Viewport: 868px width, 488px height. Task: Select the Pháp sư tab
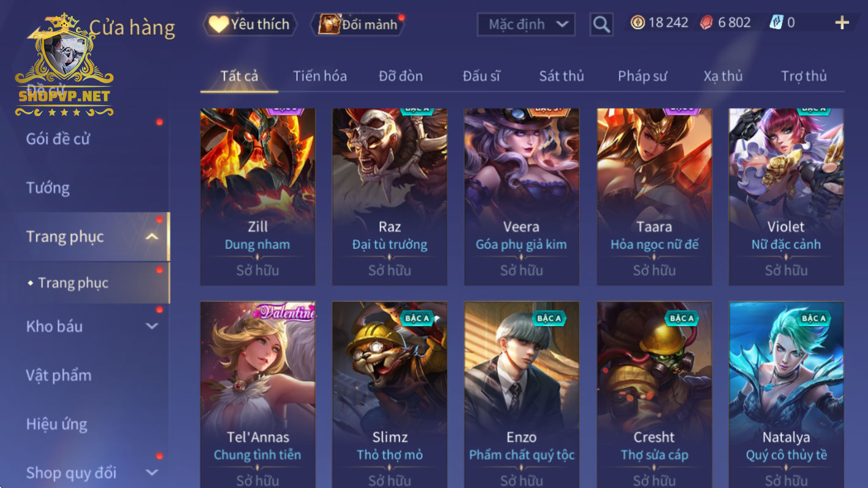coord(642,76)
